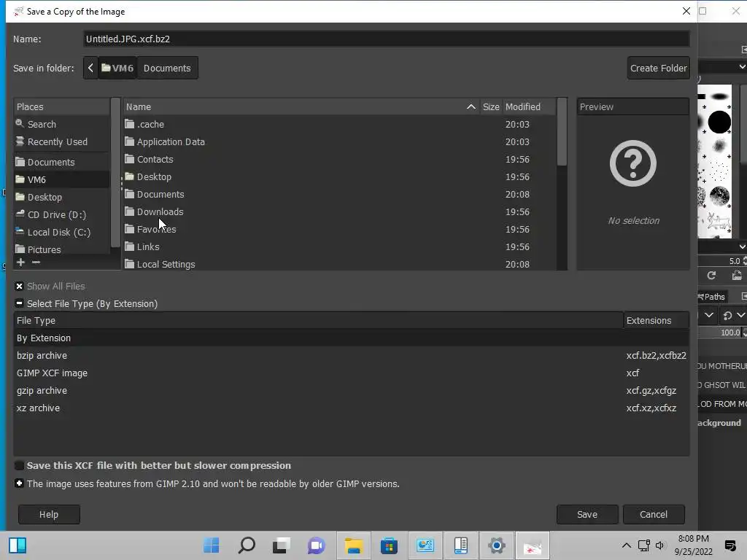747x560 pixels.
Task: Click the minus icon to remove bookmark
Action: [36, 262]
